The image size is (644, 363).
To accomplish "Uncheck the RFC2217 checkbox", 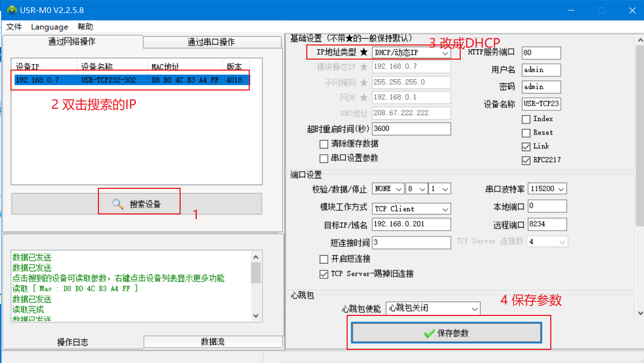I will point(526,160).
